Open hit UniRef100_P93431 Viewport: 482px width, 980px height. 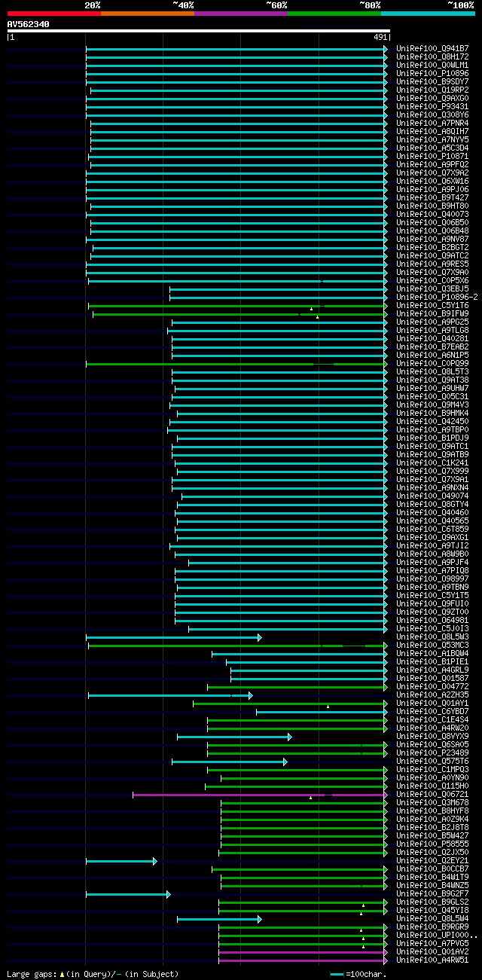pyautogui.click(x=432, y=106)
